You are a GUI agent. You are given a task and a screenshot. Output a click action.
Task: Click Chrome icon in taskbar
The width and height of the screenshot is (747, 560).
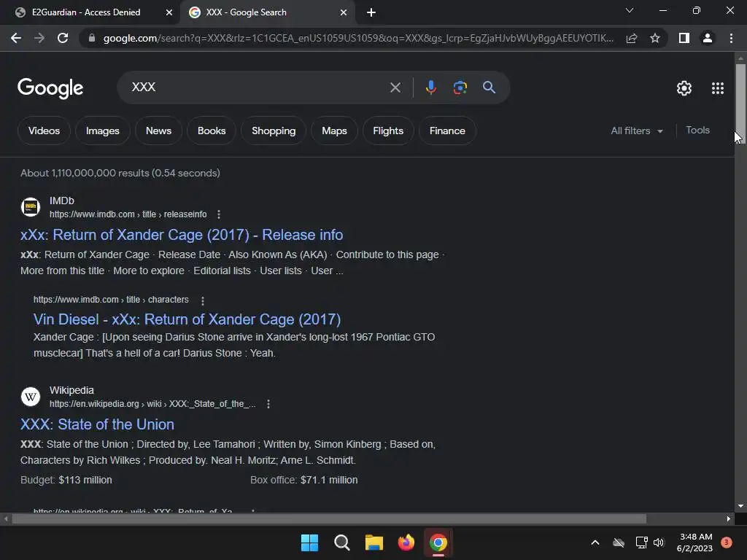click(438, 542)
